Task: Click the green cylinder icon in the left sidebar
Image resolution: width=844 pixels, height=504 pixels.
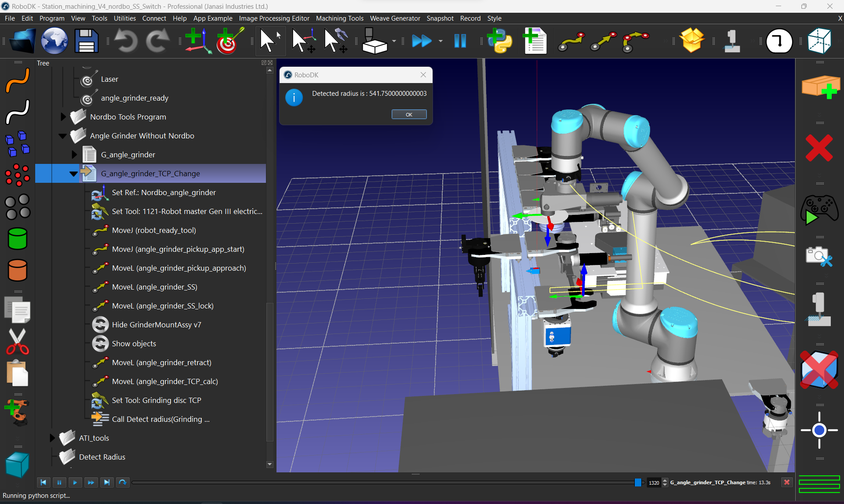Action: tap(18, 239)
